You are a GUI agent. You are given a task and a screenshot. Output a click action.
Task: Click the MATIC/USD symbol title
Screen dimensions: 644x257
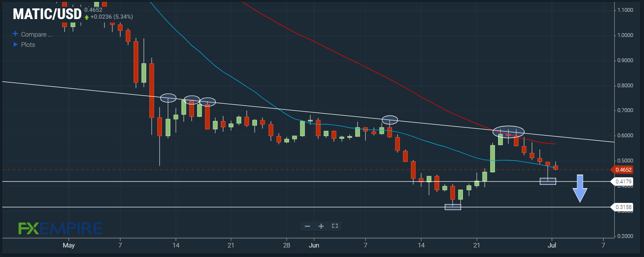47,14
